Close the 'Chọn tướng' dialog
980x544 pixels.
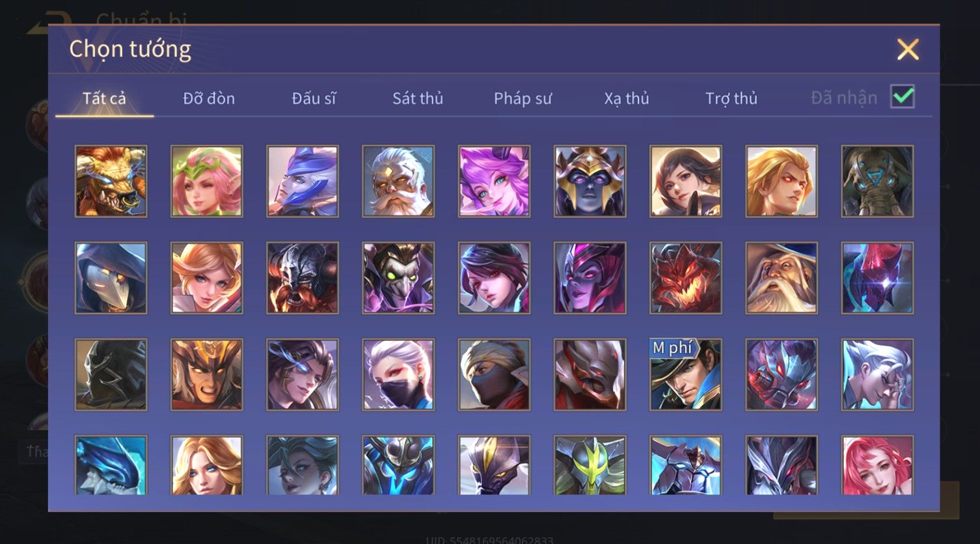pos(908,49)
